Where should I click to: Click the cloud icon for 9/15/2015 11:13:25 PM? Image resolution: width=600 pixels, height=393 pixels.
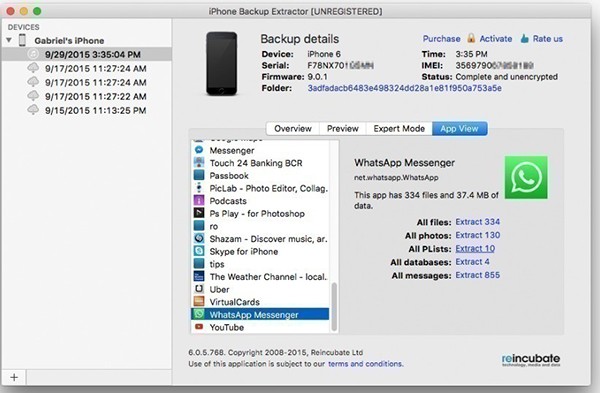[33, 110]
